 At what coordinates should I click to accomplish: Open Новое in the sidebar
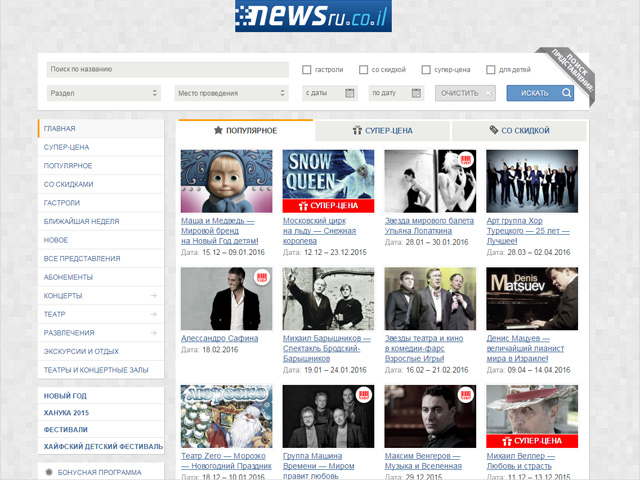(x=101, y=240)
